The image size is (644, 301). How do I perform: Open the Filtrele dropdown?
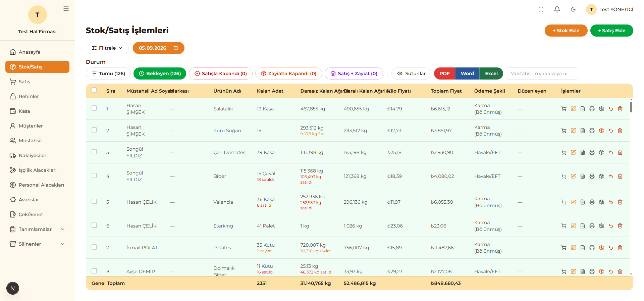(x=107, y=48)
